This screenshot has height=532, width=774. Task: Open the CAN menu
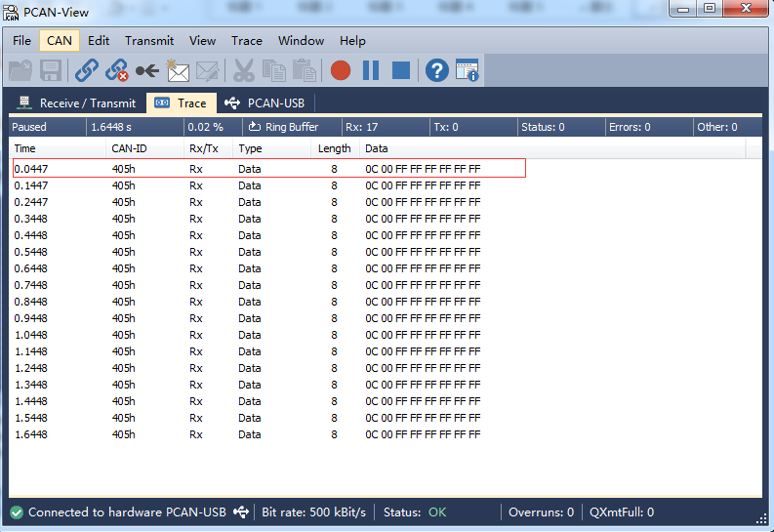60,41
